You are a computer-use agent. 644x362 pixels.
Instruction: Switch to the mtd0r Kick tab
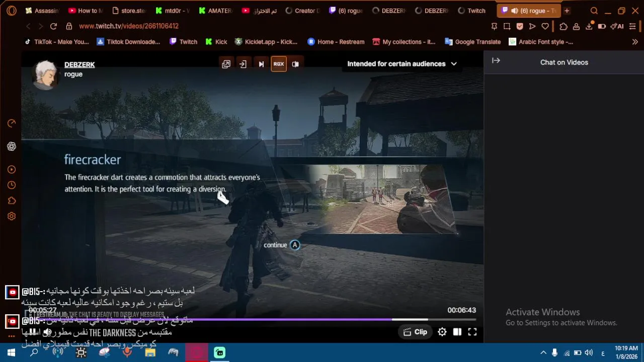coord(173,11)
